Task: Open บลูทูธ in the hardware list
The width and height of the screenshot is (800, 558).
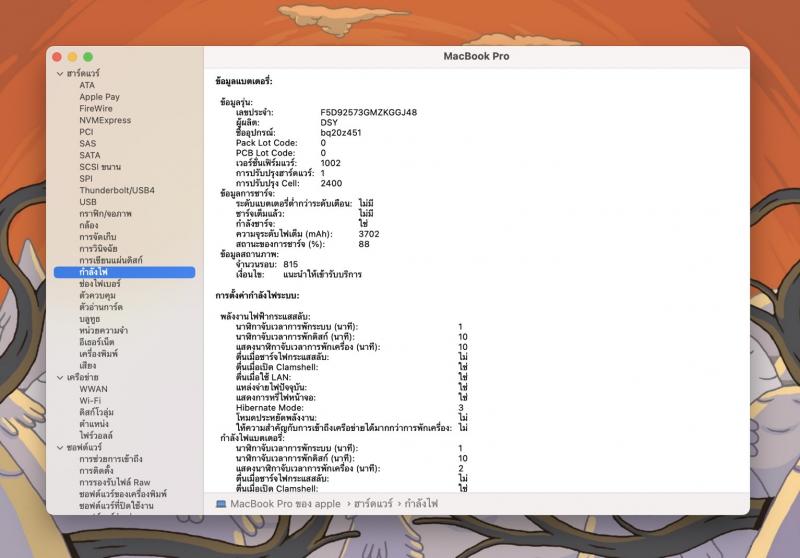Action: tap(89, 319)
